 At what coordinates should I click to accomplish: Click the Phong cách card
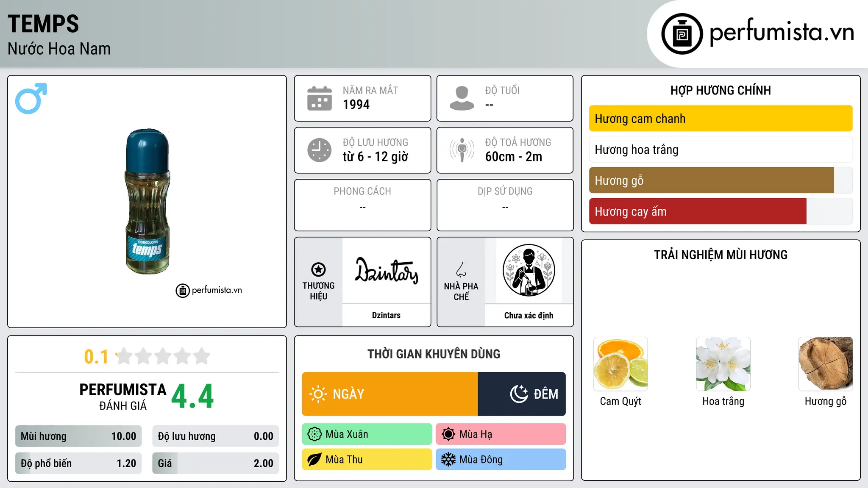coord(363,205)
